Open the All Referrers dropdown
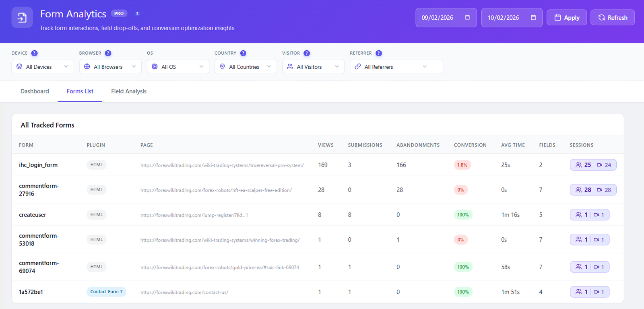The width and height of the screenshot is (644, 309). (x=396, y=67)
